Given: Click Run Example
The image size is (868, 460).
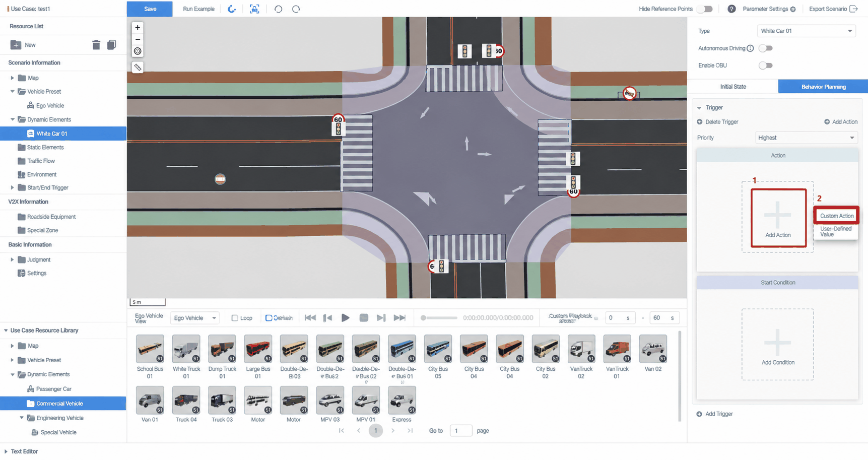Looking at the screenshot, I should [198, 9].
